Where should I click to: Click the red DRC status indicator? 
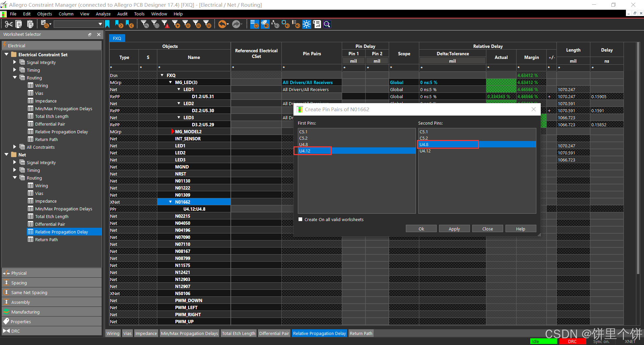572,341
